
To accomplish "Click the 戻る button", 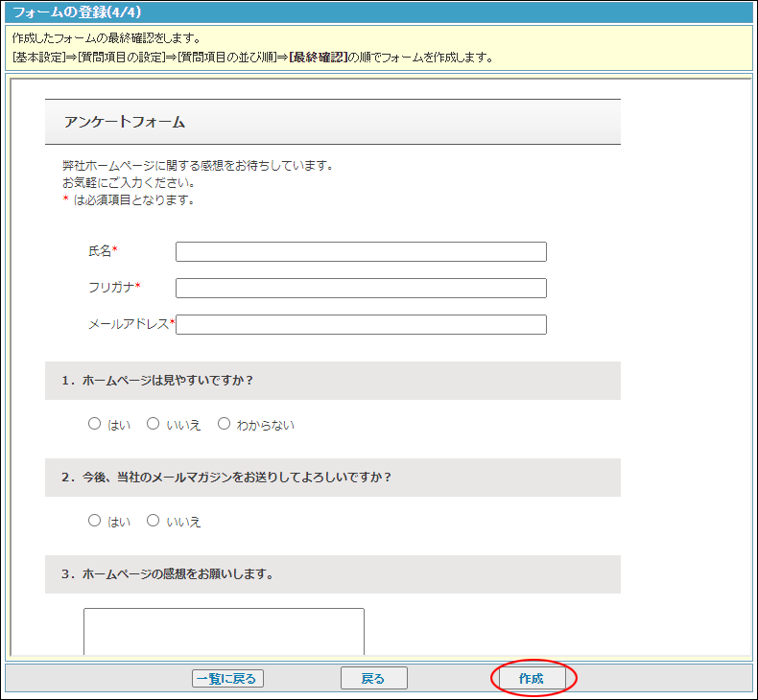I will pyautogui.click(x=373, y=678).
